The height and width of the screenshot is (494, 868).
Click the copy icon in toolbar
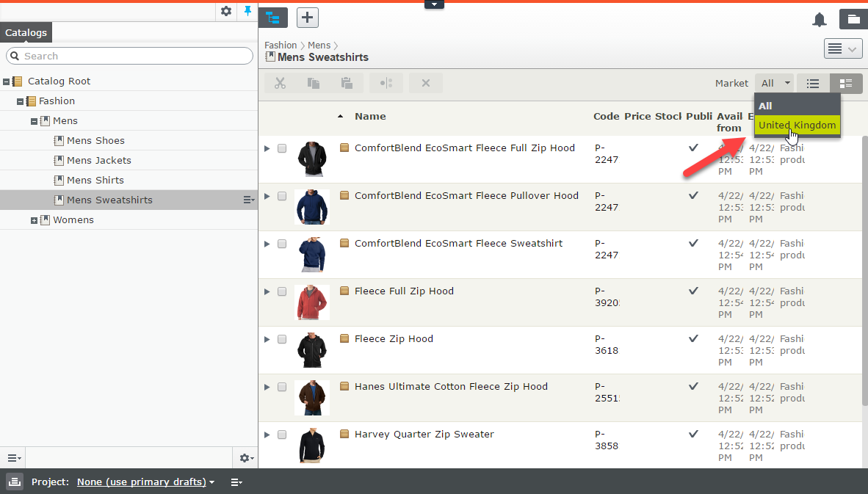pyautogui.click(x=314, y=83)
